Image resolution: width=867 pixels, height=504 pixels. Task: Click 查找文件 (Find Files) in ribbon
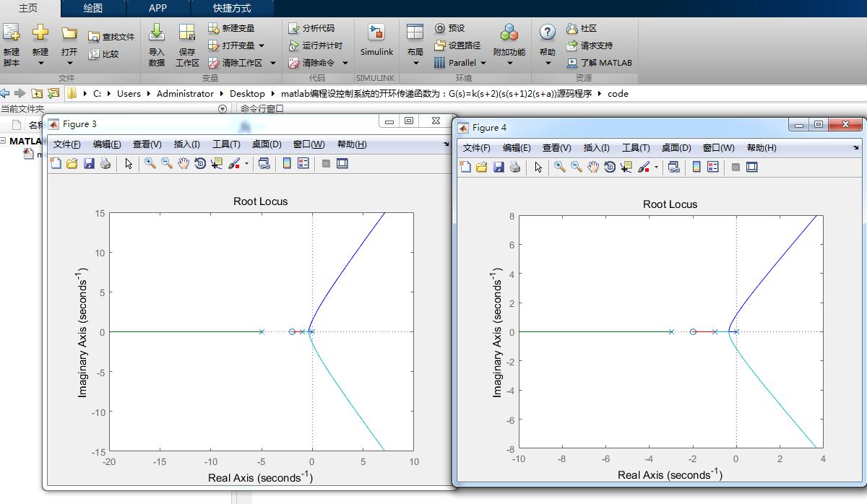click(x=111, y=37)
